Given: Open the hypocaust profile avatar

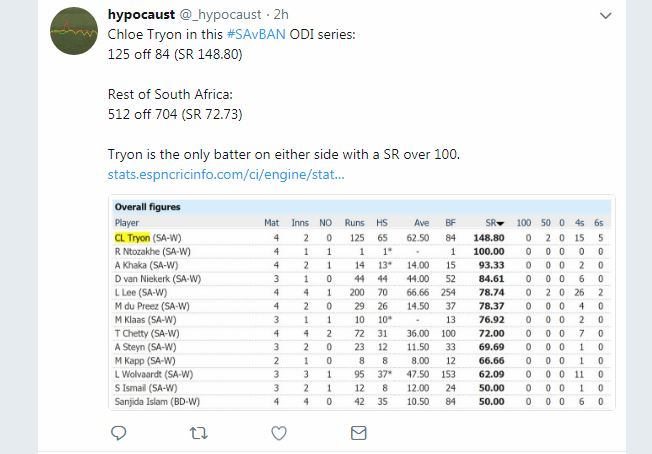Looking at the screenshot, I should click(x=75, y=31).
